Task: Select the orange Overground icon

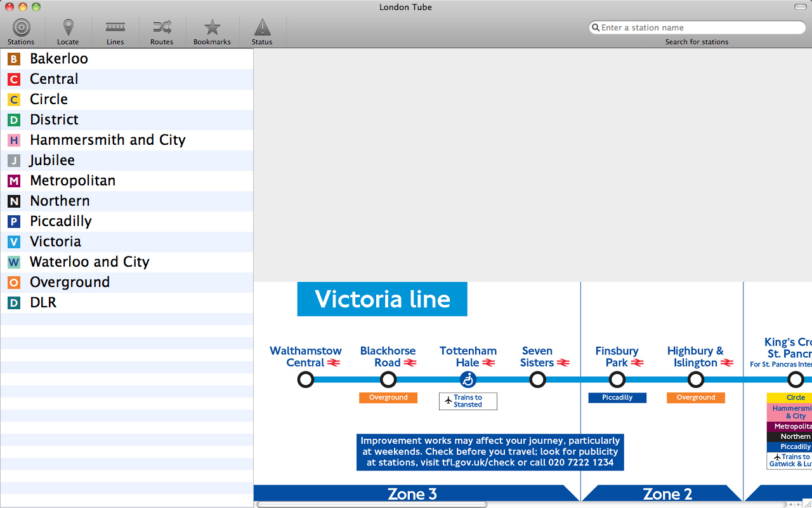Action: click(14, 283)
